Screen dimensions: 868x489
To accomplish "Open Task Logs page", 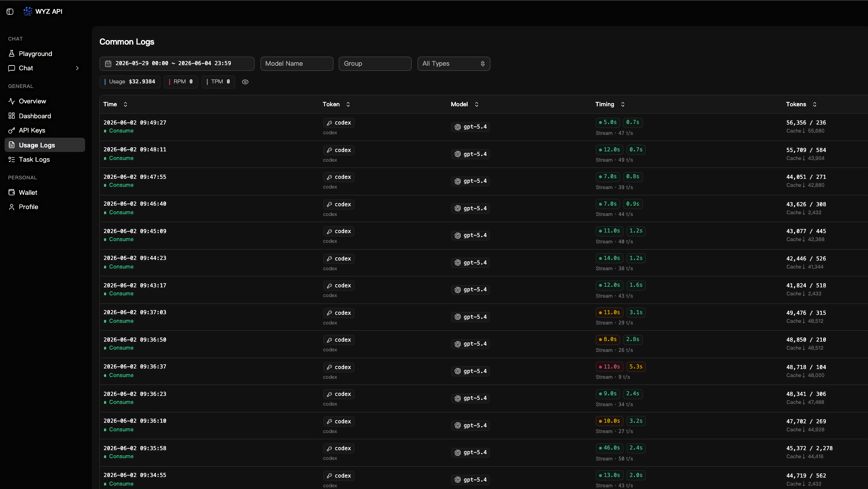I will pos(45,159).
